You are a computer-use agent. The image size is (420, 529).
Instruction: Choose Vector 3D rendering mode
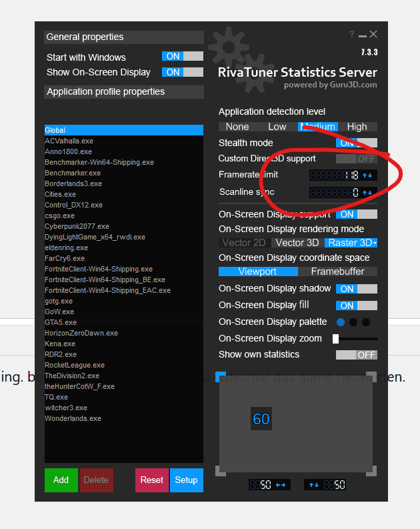297,243
